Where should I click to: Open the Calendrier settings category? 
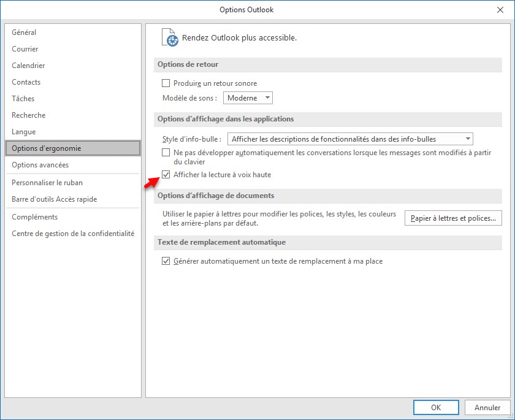coord(28,66)
